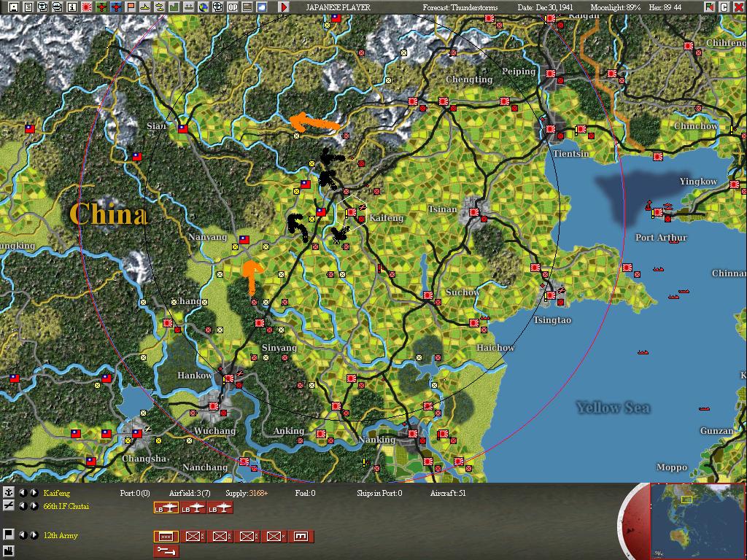Click the red plane on green background icon
This screenshot has width=747, height=560.
tap(101, 7)
